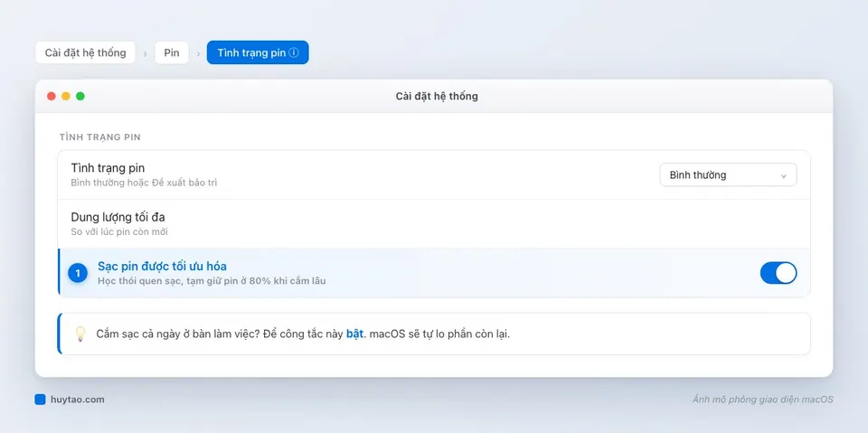Select the Pin breadcrumb

tap(172, 52)
